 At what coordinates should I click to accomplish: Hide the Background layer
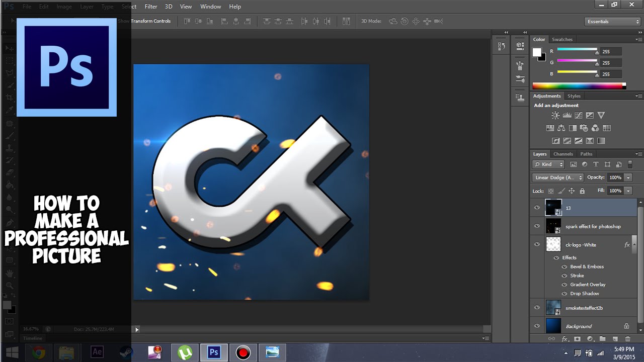[x=537, y=326]
